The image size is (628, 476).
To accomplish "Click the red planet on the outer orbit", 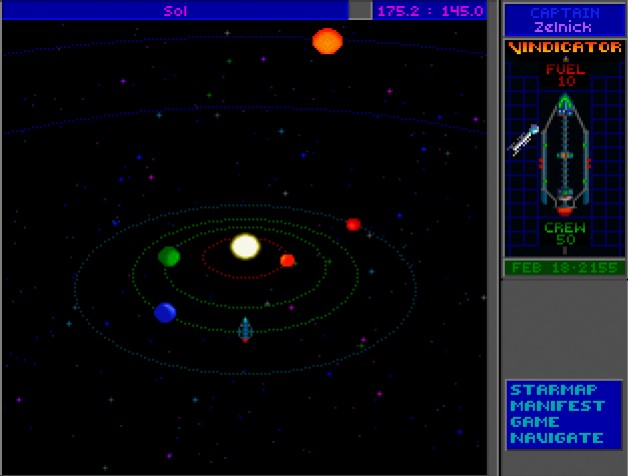I will 353,224.
